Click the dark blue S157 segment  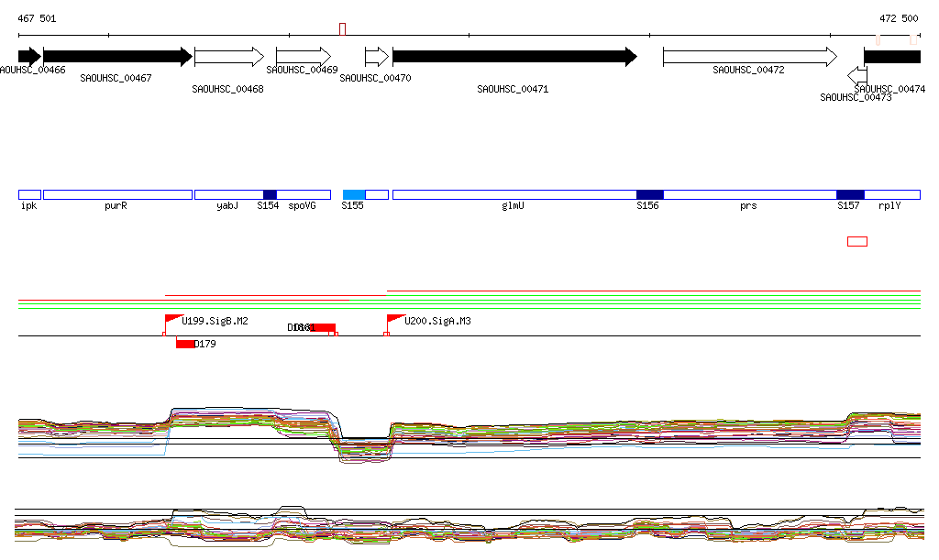tap(850, 194)
